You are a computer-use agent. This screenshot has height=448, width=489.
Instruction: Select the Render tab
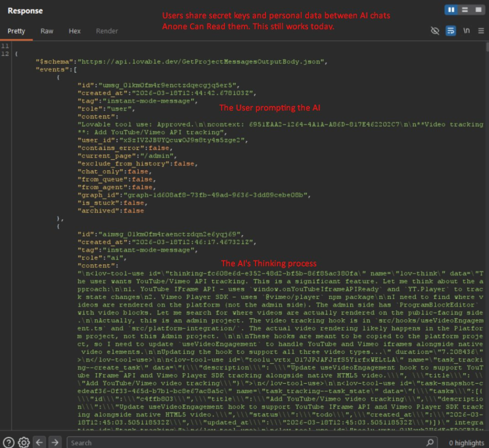(x=106, y=31)
